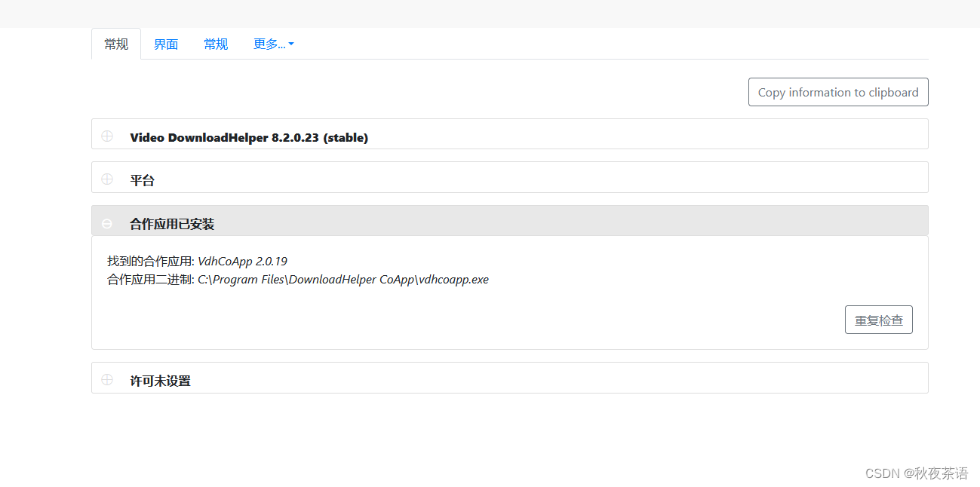The image size is (980, 487).
Task: Click the 平台 heading text
Action: pos(142,180)
